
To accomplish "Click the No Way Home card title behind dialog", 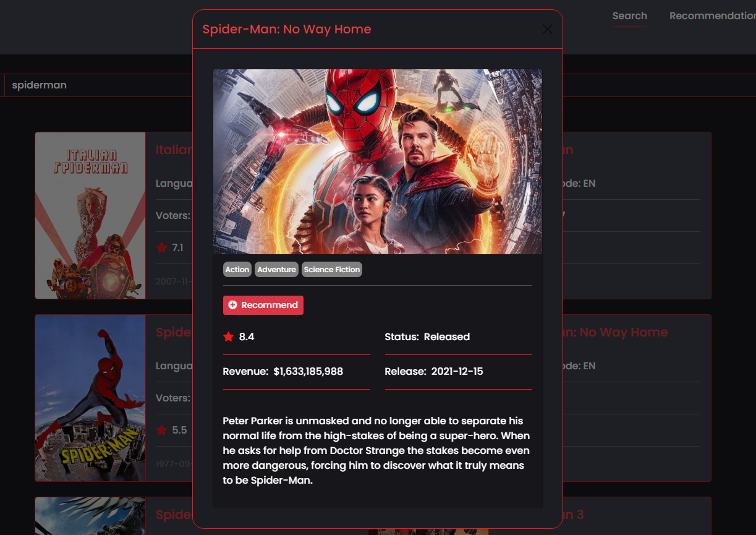I will pos(615,332).
